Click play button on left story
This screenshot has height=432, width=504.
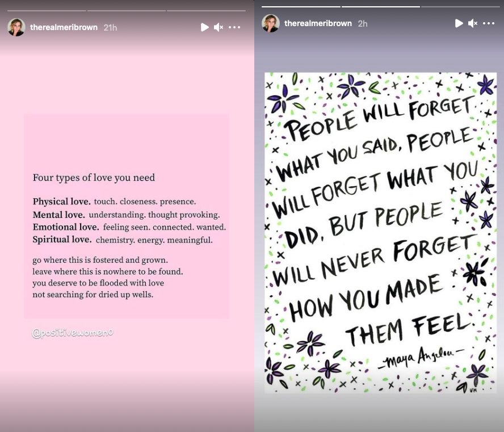pyautogui.click(x=204, y=27)
